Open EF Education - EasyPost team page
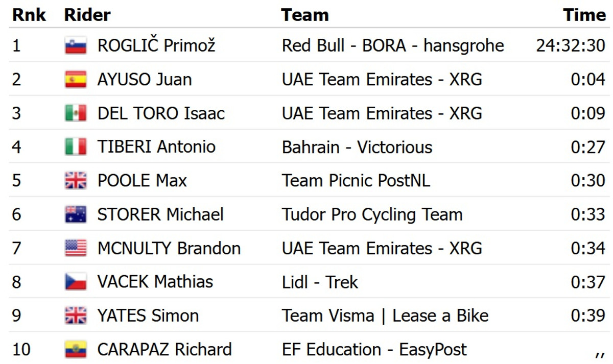This screenshot has width=613, height=364. (x=374, y=350)
